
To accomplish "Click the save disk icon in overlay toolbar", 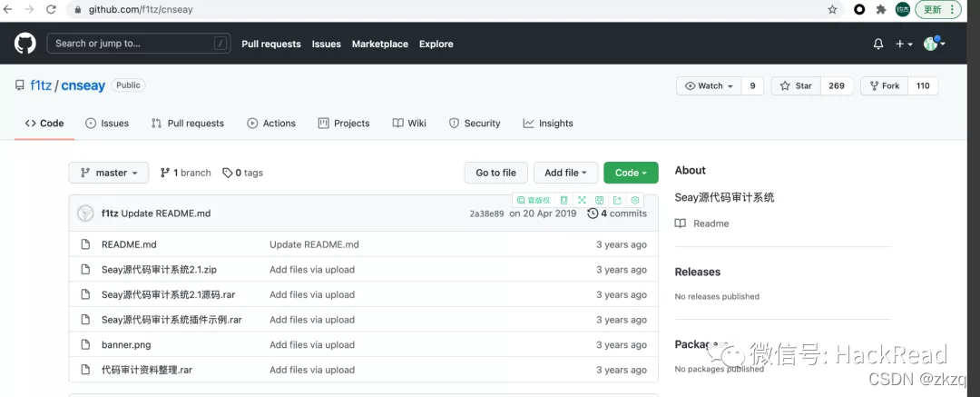I will 600,201.
